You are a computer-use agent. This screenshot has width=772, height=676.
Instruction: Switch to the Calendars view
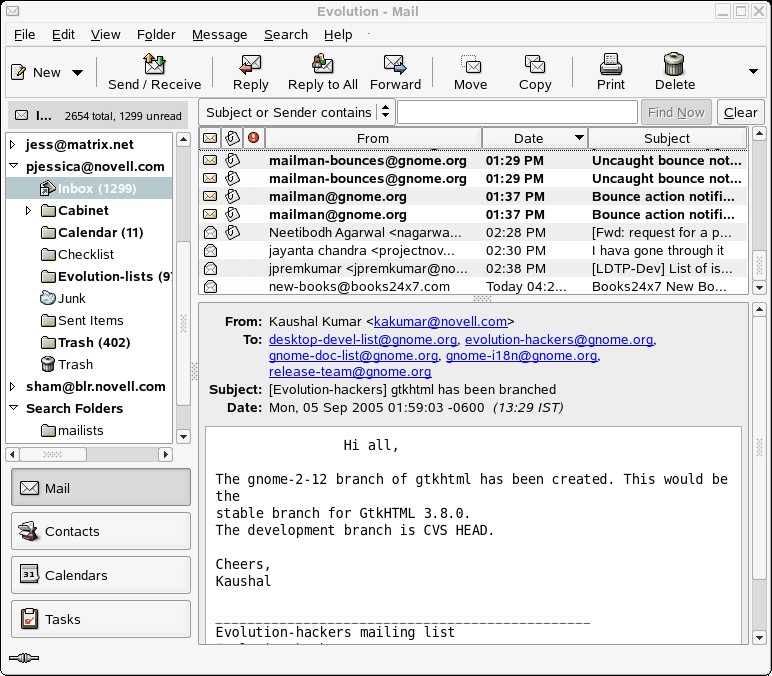100,575
